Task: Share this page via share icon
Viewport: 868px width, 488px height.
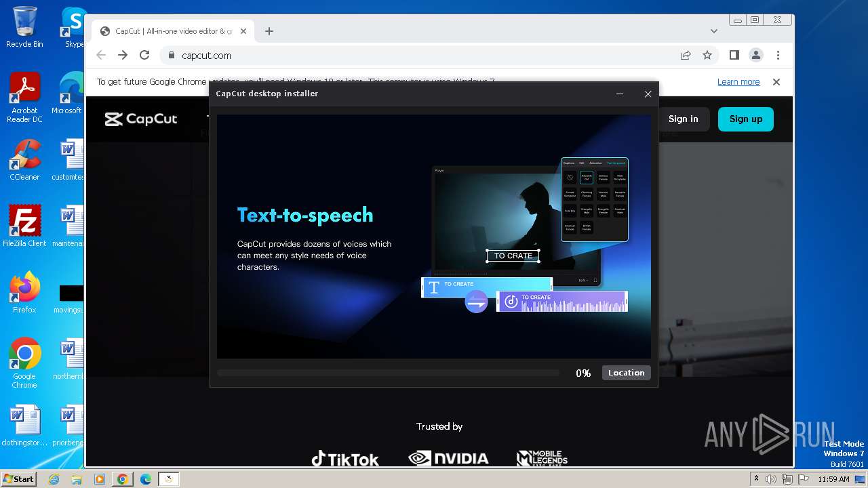Action: pos(686,56)
